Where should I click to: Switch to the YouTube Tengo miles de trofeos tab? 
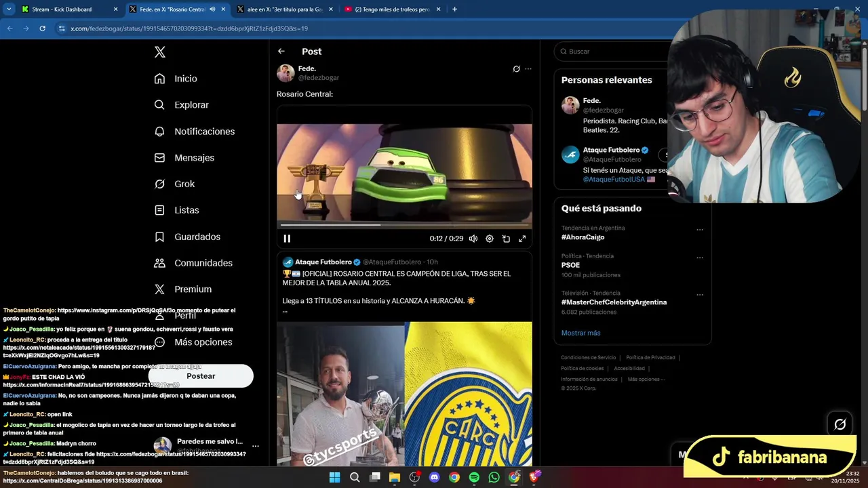[393, 9]
